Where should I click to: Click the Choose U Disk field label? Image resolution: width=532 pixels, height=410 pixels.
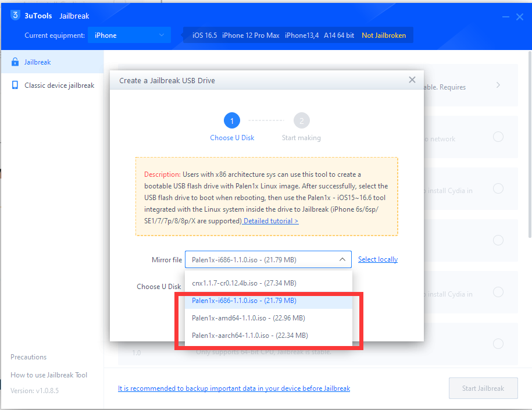click(x=159, y=287)
